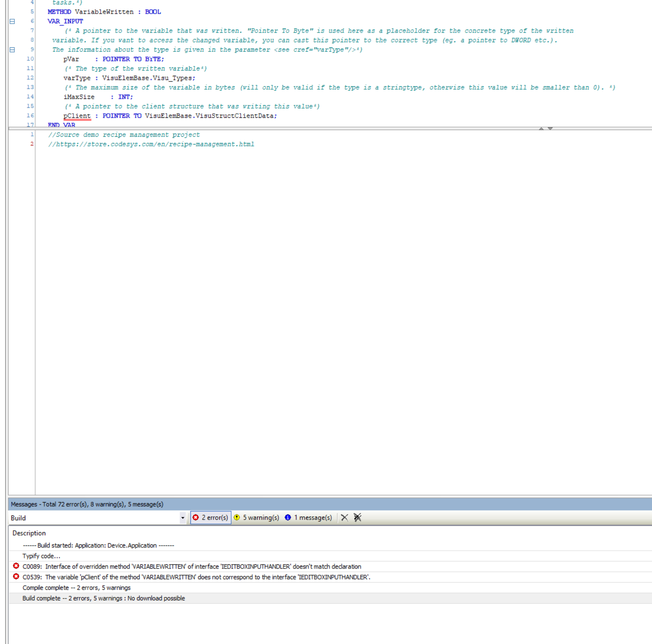Click the Description column header
The height and width of the screenshot is (644, 652).
click(29, 533)
